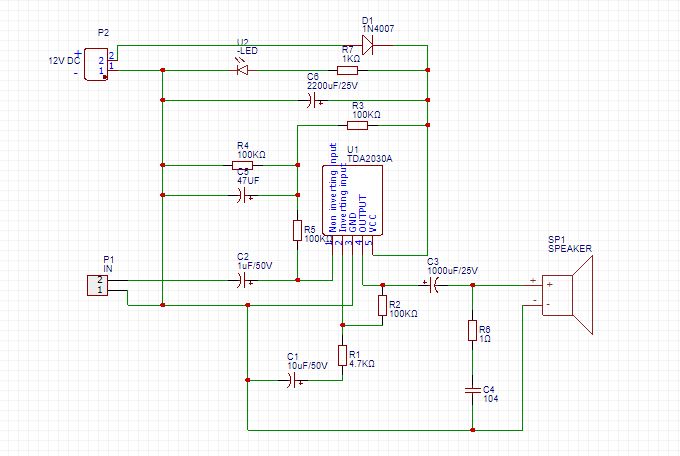680x456 pixels.
Task: Click the 1KΩ value label of R7
Action: [x=351, y=59]
